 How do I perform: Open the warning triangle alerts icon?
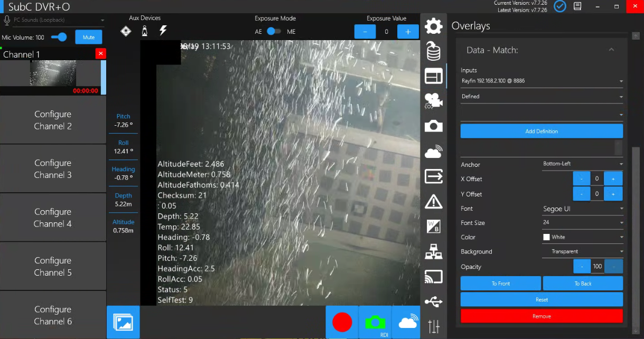(433, 201)
